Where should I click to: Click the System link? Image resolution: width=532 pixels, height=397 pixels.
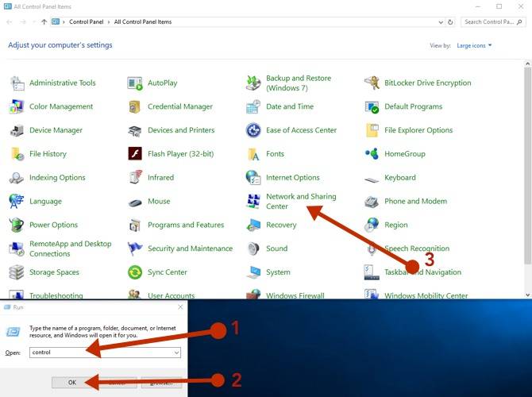pyautogui.click(x=278, y=272)
